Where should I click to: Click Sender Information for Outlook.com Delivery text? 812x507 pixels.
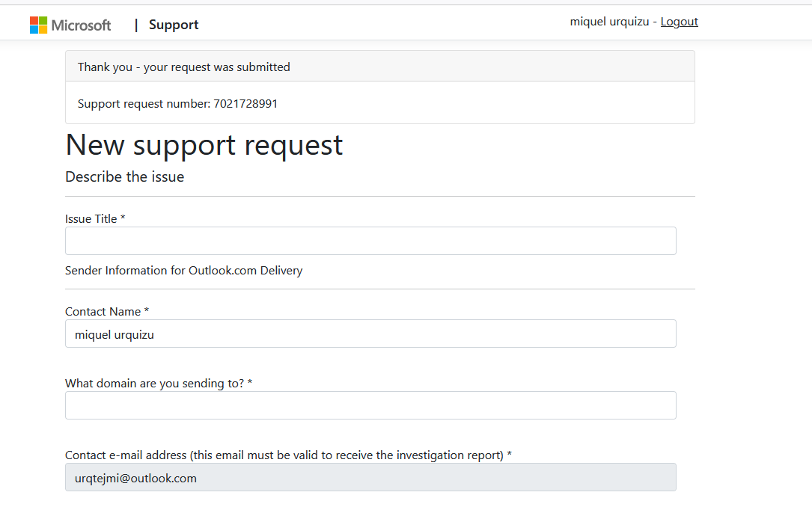183,270
